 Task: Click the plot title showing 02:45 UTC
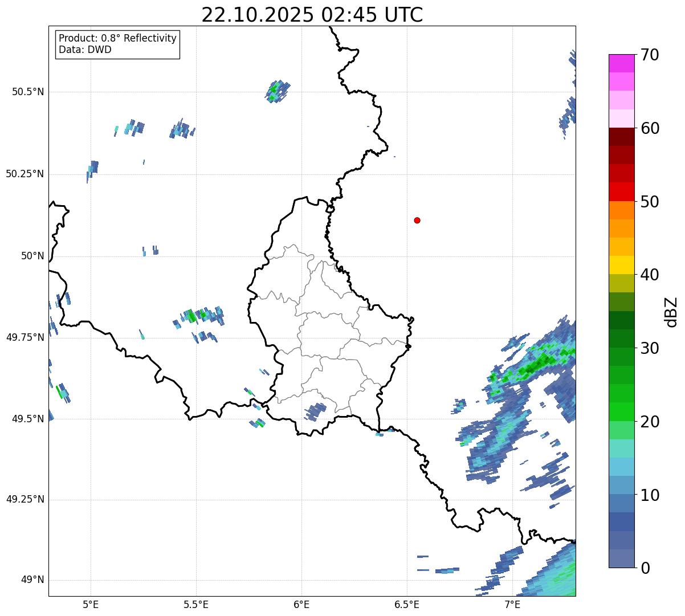click(312, 15)
